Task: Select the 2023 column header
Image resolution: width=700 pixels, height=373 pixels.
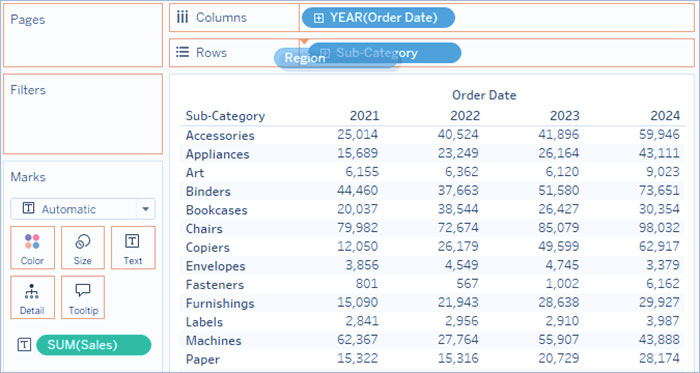Action: click(x=565, y=116)
